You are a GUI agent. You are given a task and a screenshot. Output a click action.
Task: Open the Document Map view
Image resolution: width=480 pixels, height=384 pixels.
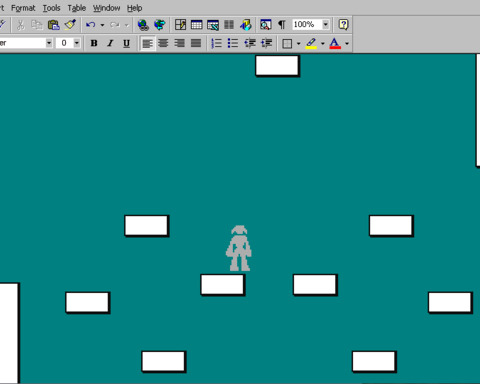pyautogui.click(x=266, y=25)
